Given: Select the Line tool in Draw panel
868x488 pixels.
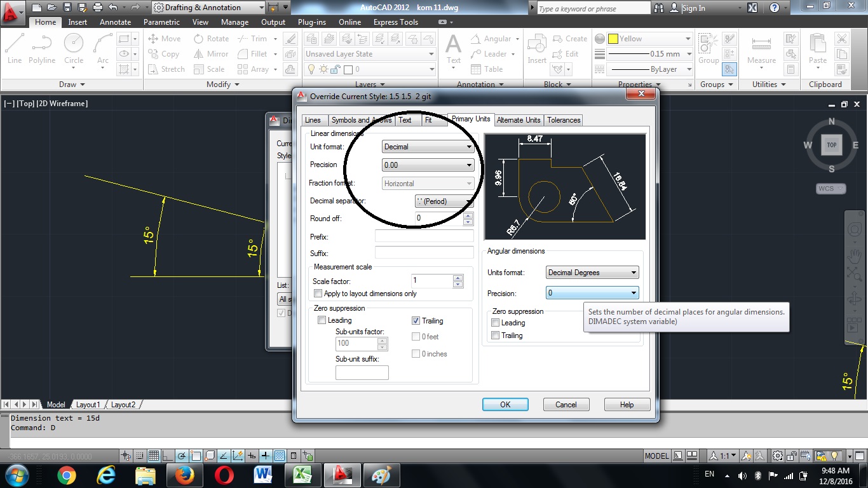Looking at the screenshot, I should point(15,49).
